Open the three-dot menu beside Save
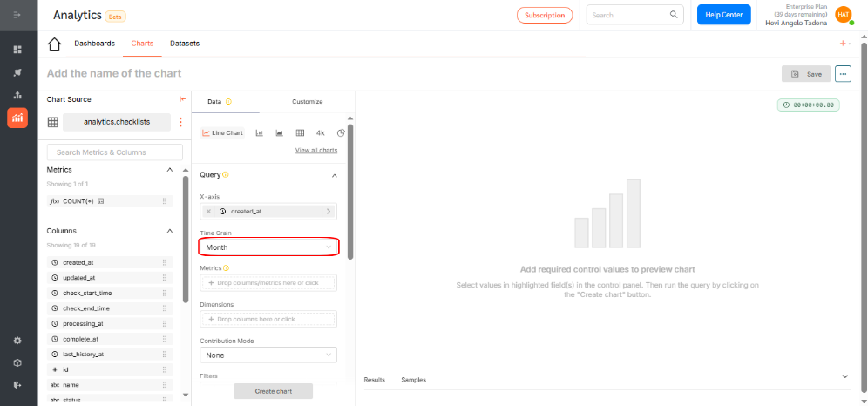868x406 pixels. (843, 74)
